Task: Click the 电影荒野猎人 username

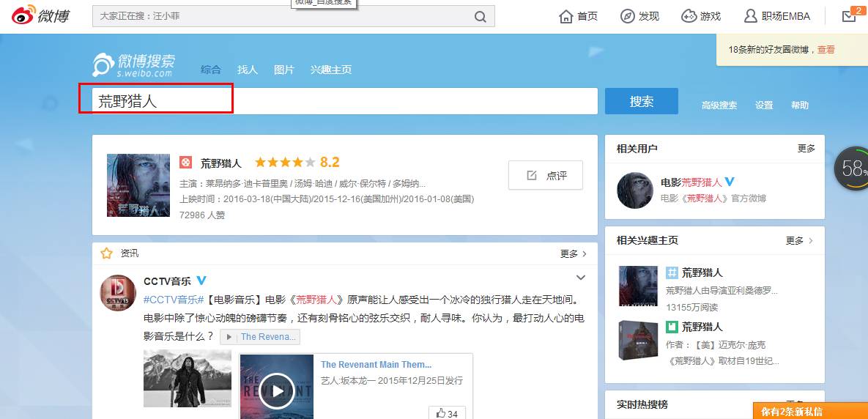Action: point(691,182)
